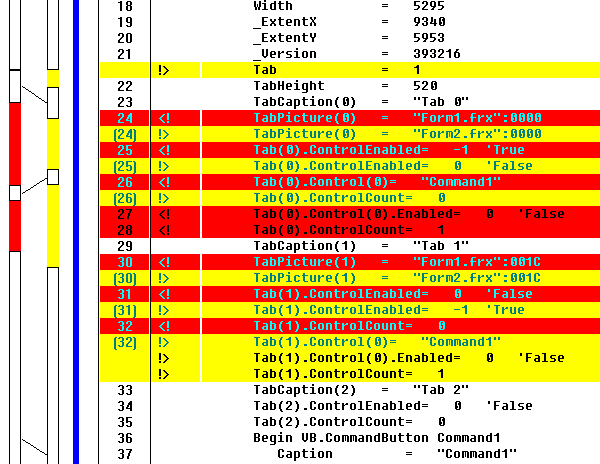600x464 pixels.
Task: Select red Tab(0).ControlEnabled= -1 'True line
Action: [x=401, y=150]
